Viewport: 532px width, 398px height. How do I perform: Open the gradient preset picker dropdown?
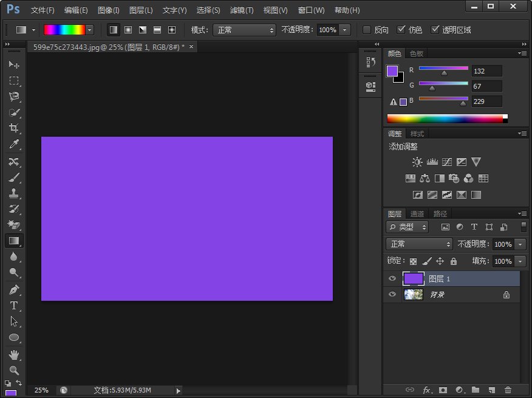tap(88, 29)
